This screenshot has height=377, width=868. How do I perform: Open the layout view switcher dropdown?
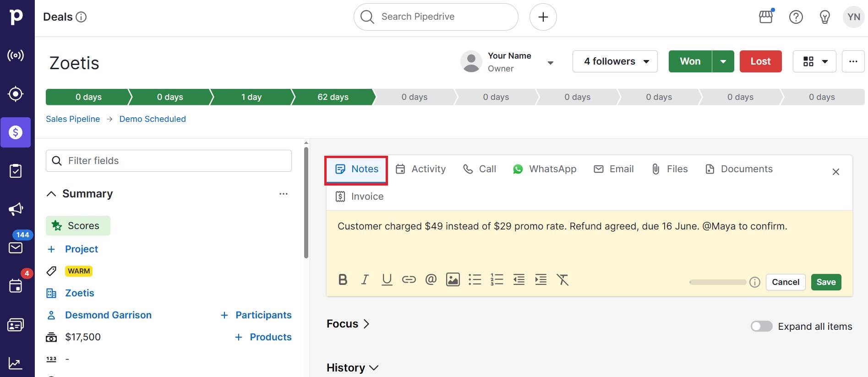point(814,61)
